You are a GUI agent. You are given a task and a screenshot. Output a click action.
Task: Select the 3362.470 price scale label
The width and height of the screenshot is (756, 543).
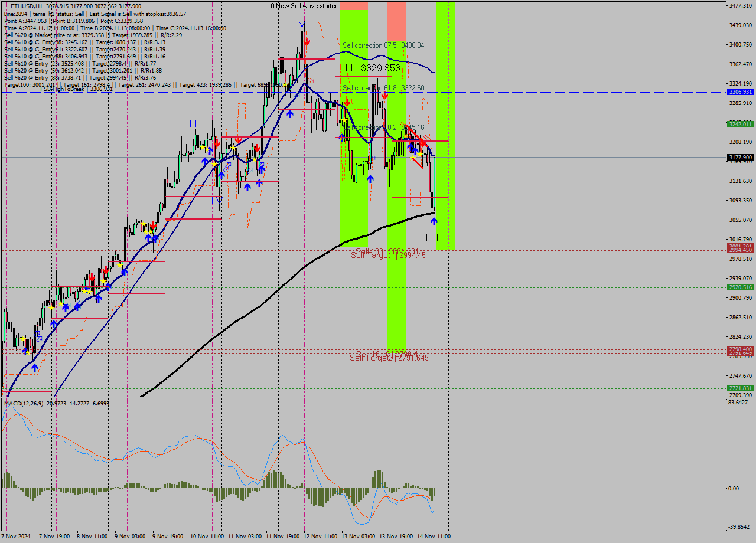click(x=741, y=64)
